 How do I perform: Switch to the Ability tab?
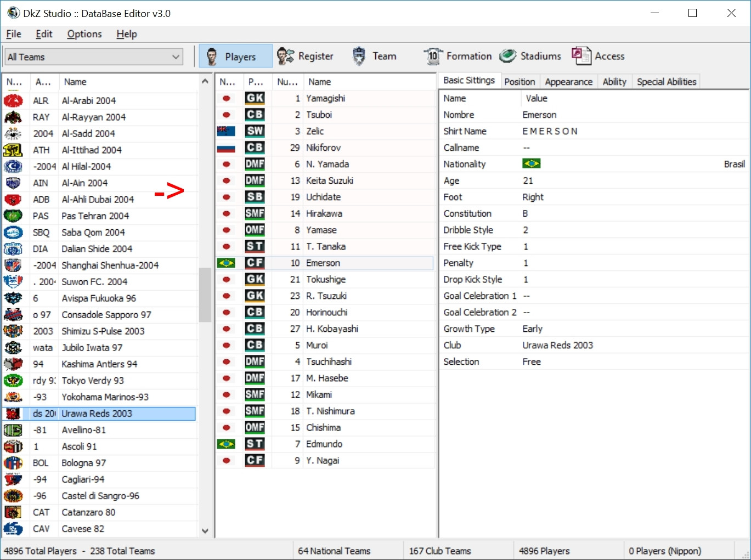[x=614, y=82]
